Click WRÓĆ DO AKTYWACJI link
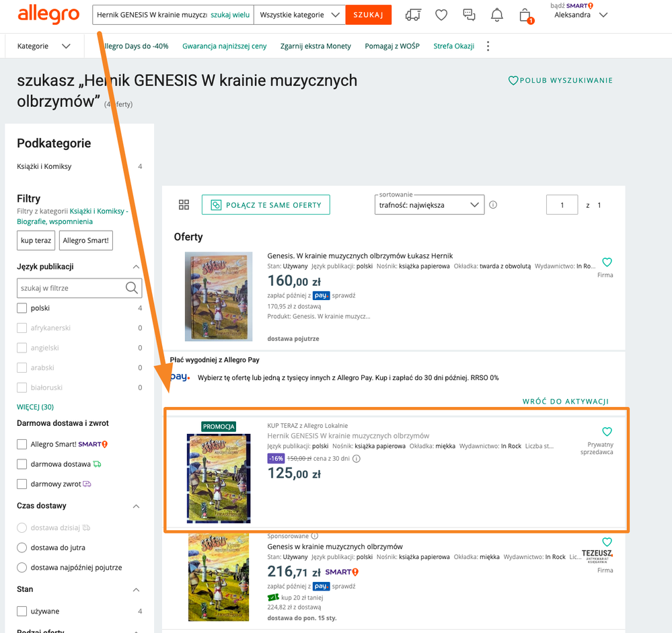This screenshot has height=633, width=672. pos(565,401)
